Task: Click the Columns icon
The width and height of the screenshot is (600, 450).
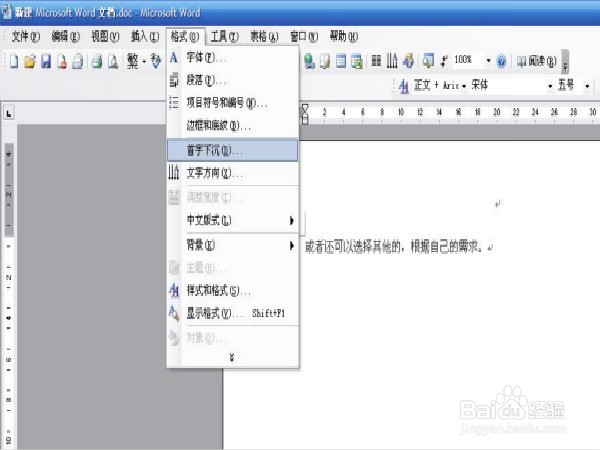Action: click(376, 61)
